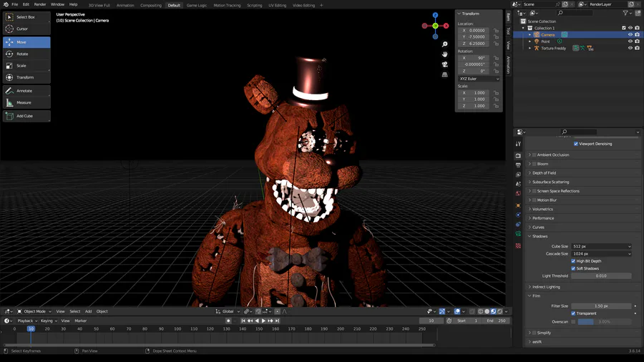Toggle Collection 1 visibility eye
Image resolution: width=644 pixels, height=362 pixels.
(x=630, y=28)
